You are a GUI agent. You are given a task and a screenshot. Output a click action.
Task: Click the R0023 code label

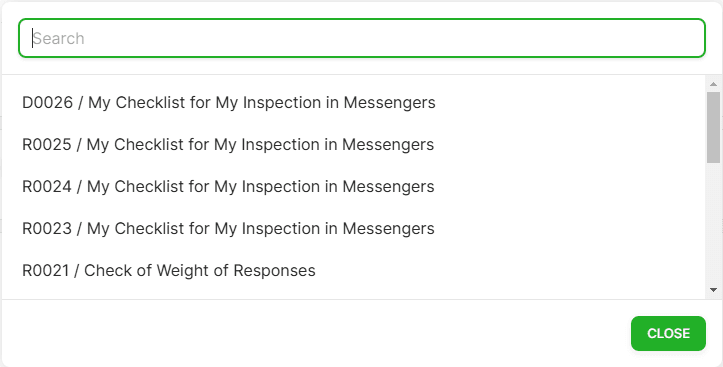[x=47, y=228]
